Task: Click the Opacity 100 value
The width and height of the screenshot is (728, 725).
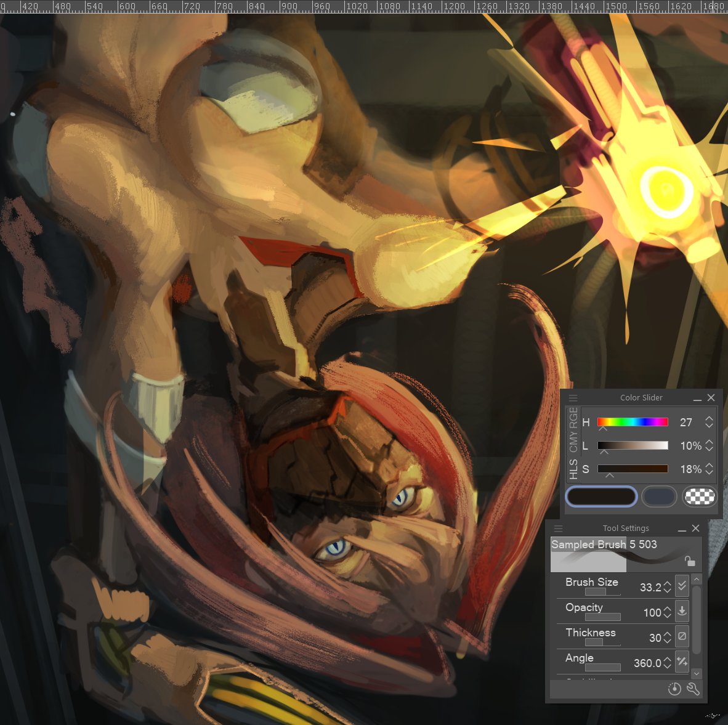Action: (652, 613)
